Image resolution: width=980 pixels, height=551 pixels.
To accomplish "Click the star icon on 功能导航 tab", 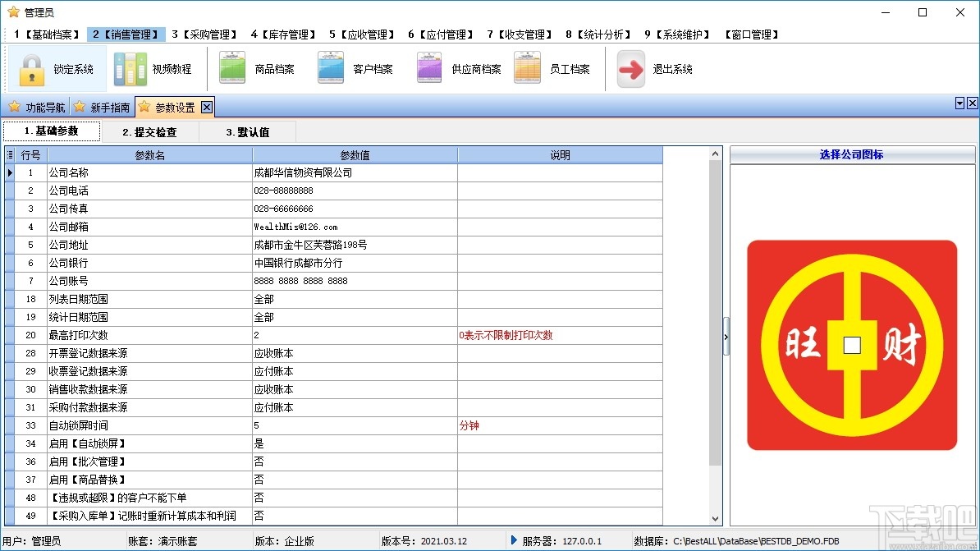I will (x=15, y=107).
